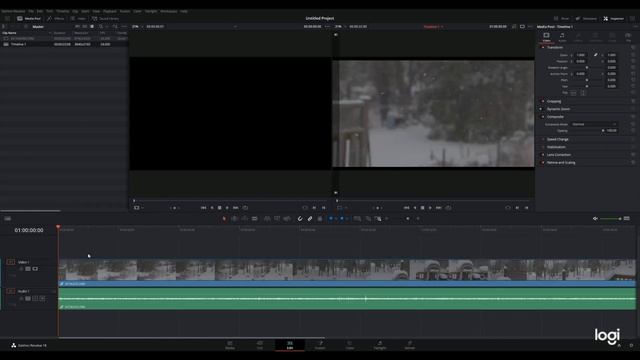This screenshot has height=360, width=640.
Task: Open the Metadata panel button
Action: [586, 18]
